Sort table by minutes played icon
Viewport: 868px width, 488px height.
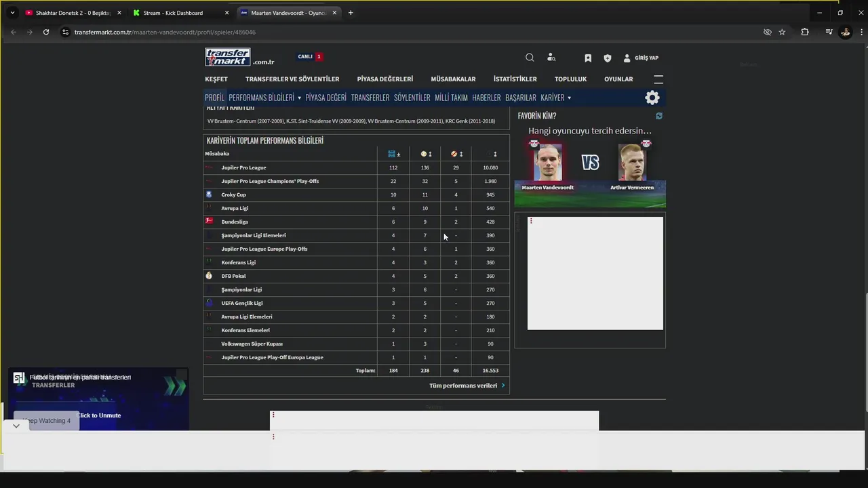pos(495,154)
